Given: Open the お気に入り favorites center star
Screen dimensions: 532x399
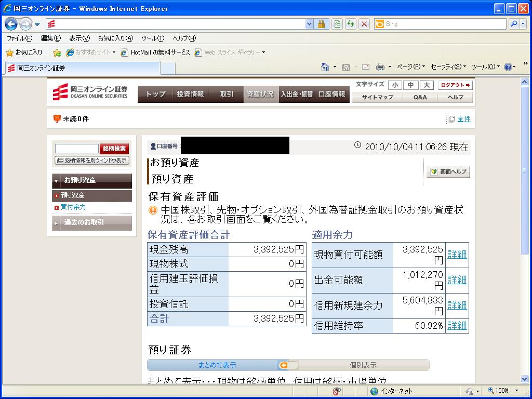Looking at the screenshot, I should (x=24, y=52).
